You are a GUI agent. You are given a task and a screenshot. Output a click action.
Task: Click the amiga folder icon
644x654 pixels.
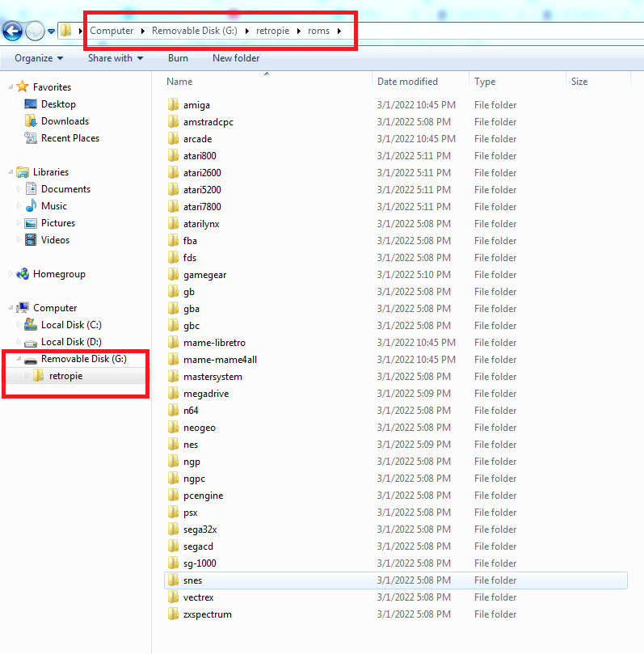click(173, 105)
